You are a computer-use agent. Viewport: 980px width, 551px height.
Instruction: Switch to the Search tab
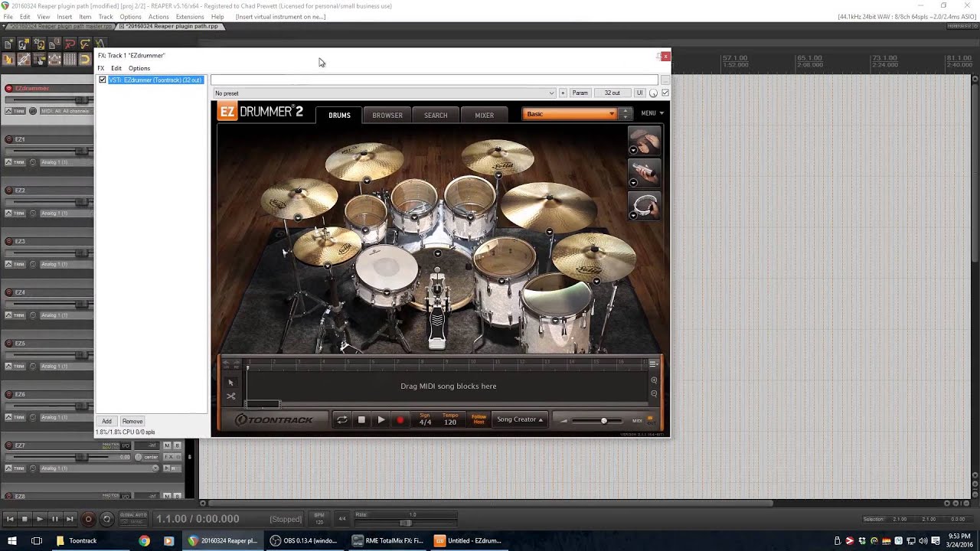(x=436, y=115)
